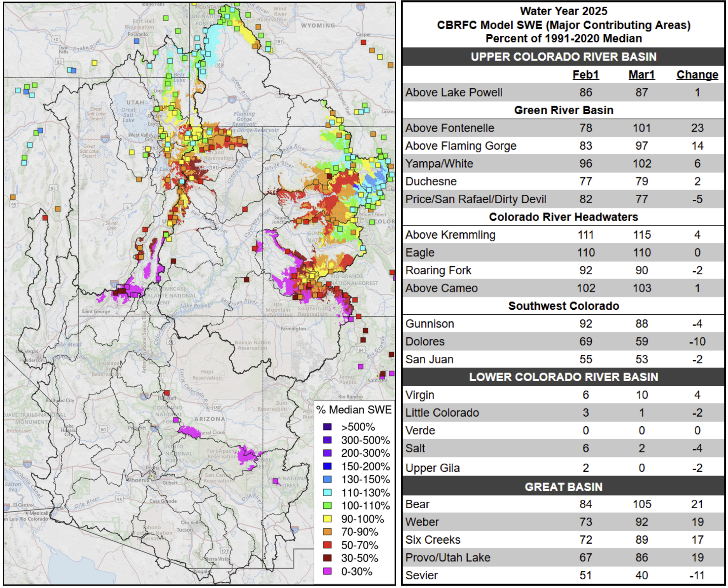Viewport: 728px width, 588px height.
Task: Click the Interstate 25 shield near Casper
Action: pyautogui.click(x=360, y=7)
